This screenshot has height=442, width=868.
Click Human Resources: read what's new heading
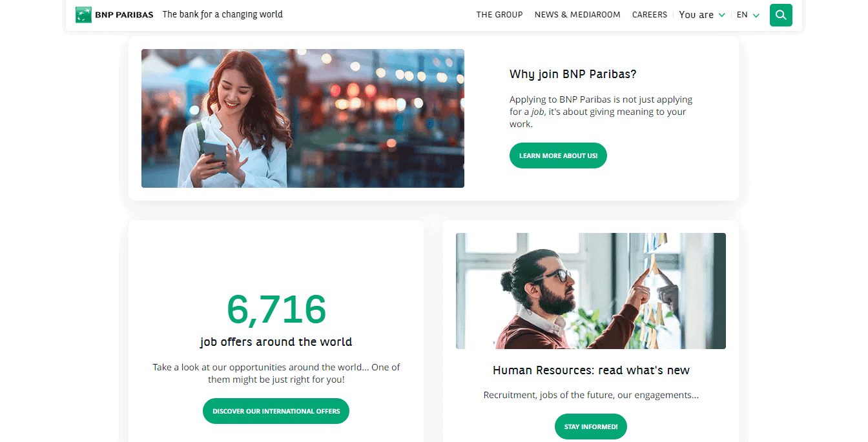591,370
